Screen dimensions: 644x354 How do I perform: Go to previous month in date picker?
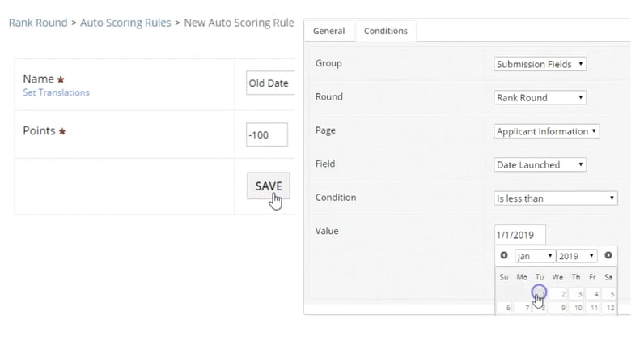504,255
